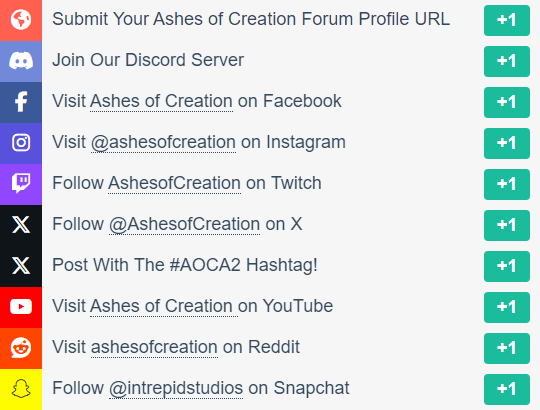Click +1 for Post With #AOCA2 Hashtag
The width and height of the screenshot is (540, 410).
tap(507, 266)
